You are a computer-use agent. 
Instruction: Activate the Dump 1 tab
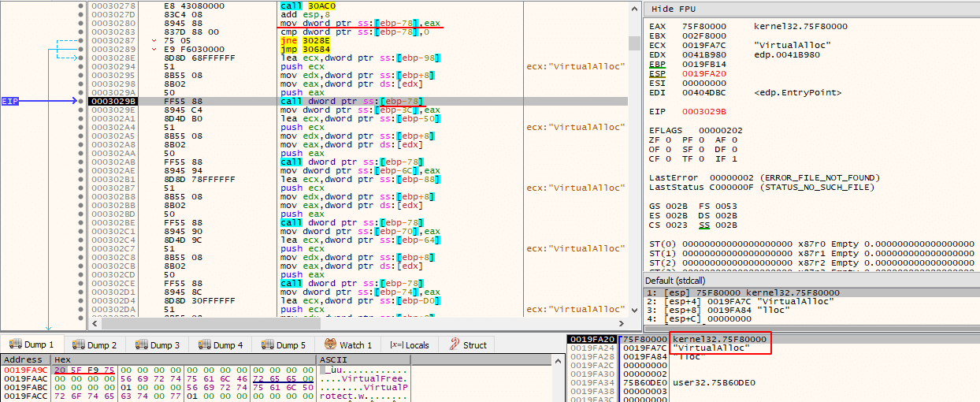point(32,344)
